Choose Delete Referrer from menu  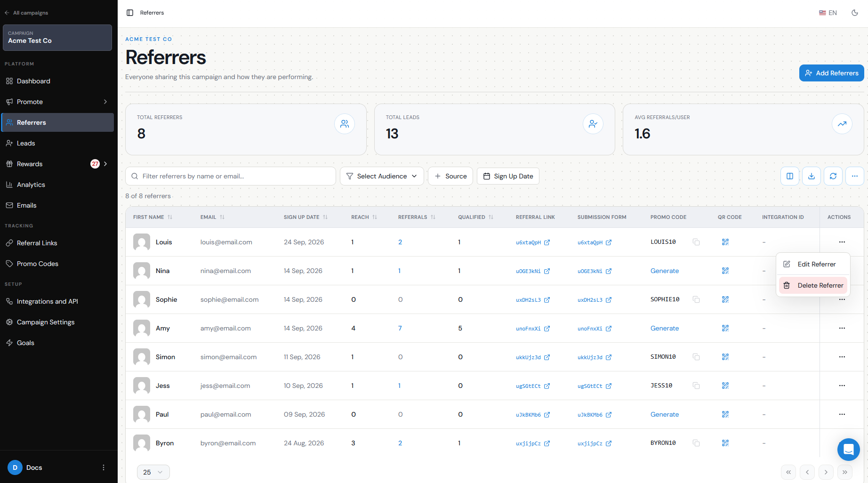[x=813, y=285]
